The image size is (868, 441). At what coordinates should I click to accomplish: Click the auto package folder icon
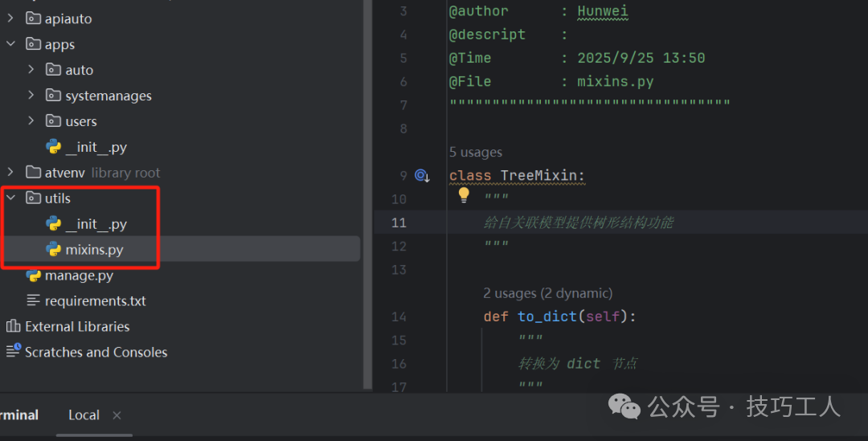pyautogui.click(x=53, y=69)
